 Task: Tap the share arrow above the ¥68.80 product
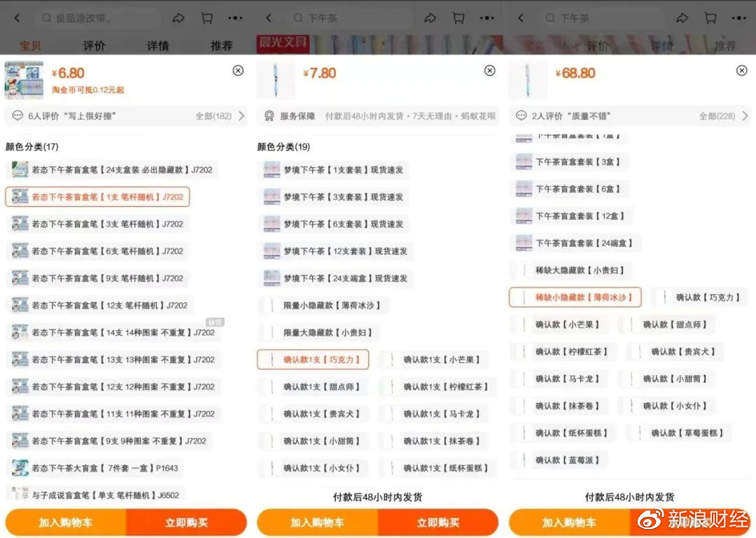[x=682, y=18]
